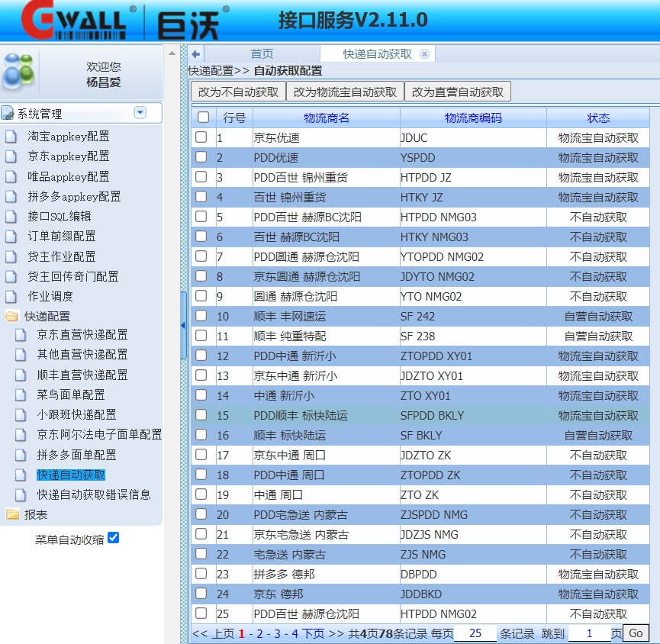The image size is (660, 644).
Task: Click the page icon next to 顺丰直营快递配置
Action: [x=20, y=375]
